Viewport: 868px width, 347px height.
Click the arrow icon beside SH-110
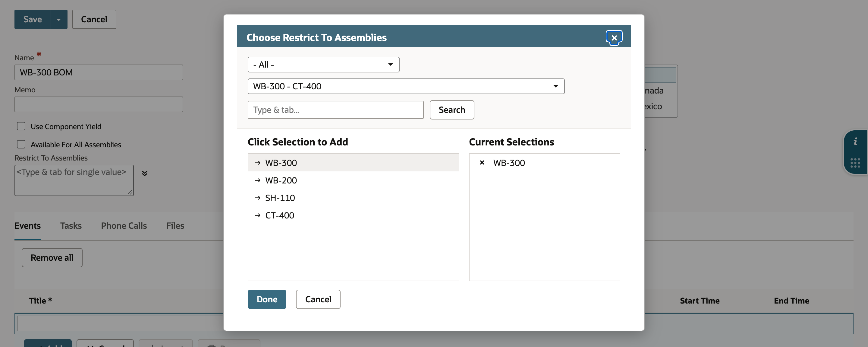click(257, 198)
